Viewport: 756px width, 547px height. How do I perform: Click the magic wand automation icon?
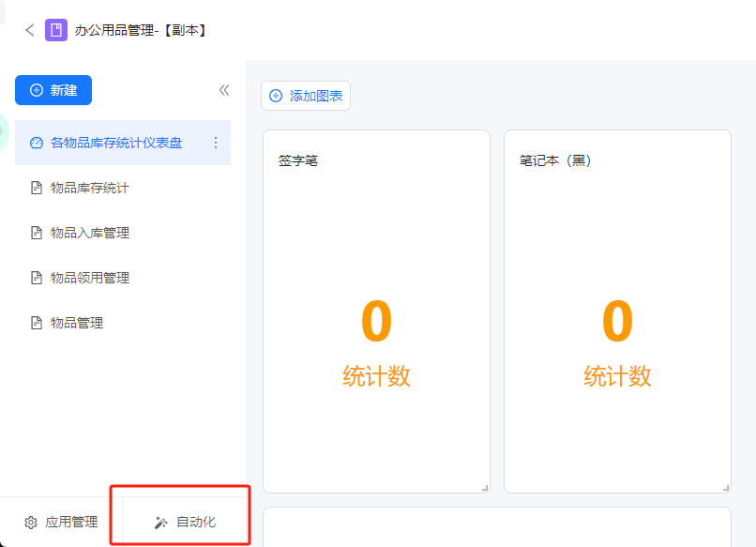coord(160,523)
